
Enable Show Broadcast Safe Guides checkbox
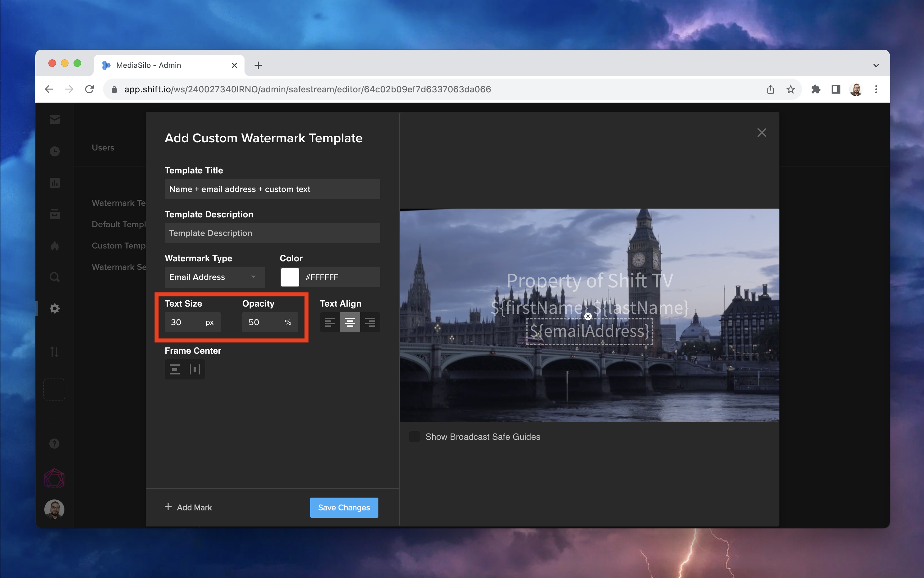point(414,437)
